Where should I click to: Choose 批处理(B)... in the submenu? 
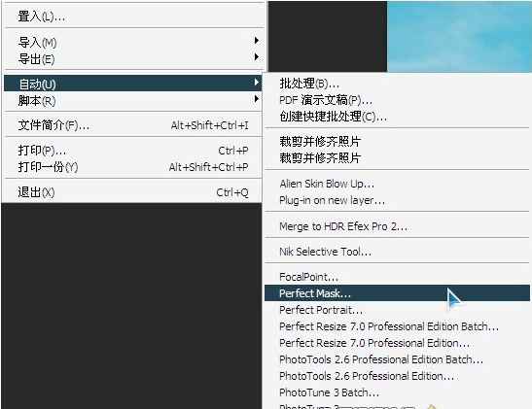point(397,84)
